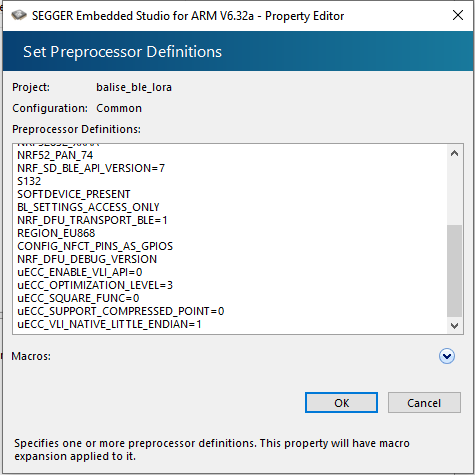Expand the Macros section chevron

(x=447, y=356)
